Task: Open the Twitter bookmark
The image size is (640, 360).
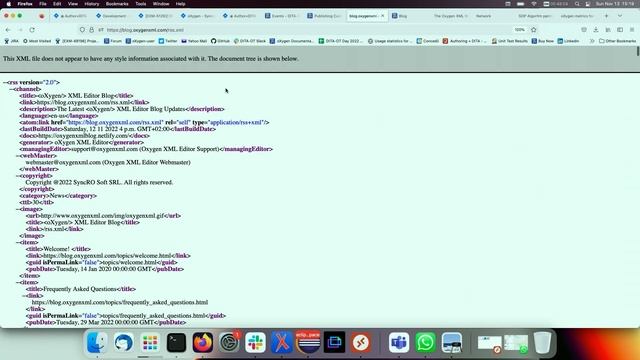Action: click(x=168, y=41)
